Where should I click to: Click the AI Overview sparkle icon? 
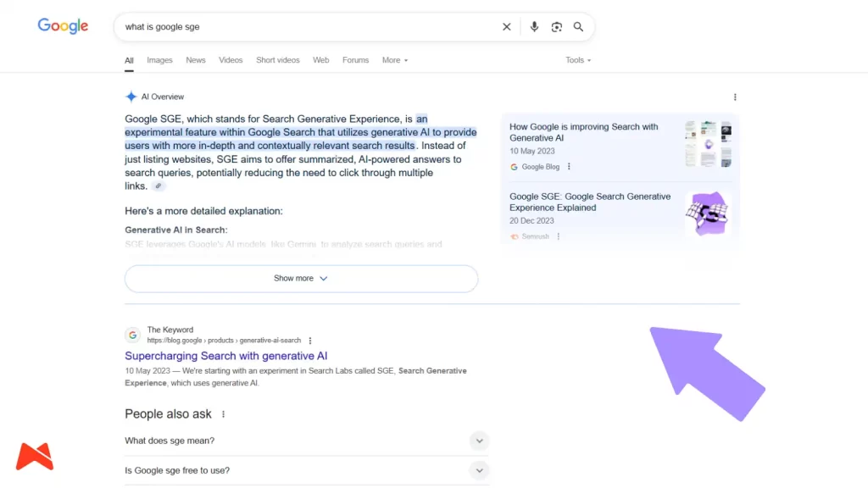pyautogui.click(x=131, y=97)
